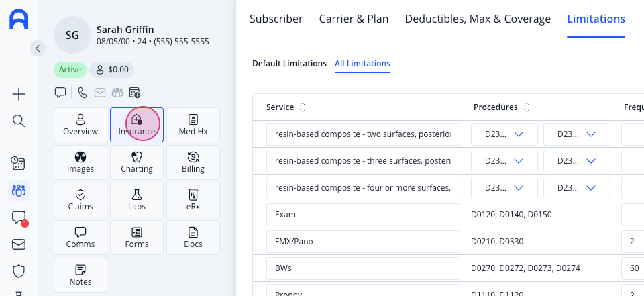Sort the table by the Procedures column
This screenshot has height=296, width=644.
(x=526, y=107)
